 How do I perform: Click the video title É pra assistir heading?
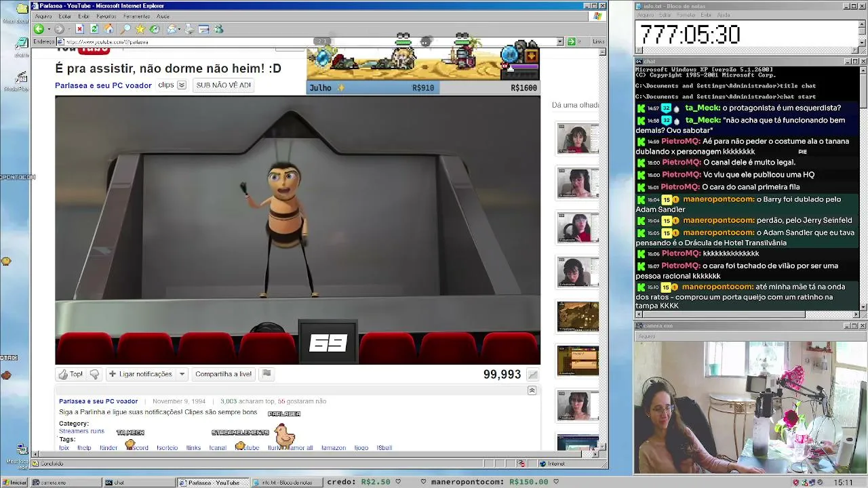[x=168, y=68]
